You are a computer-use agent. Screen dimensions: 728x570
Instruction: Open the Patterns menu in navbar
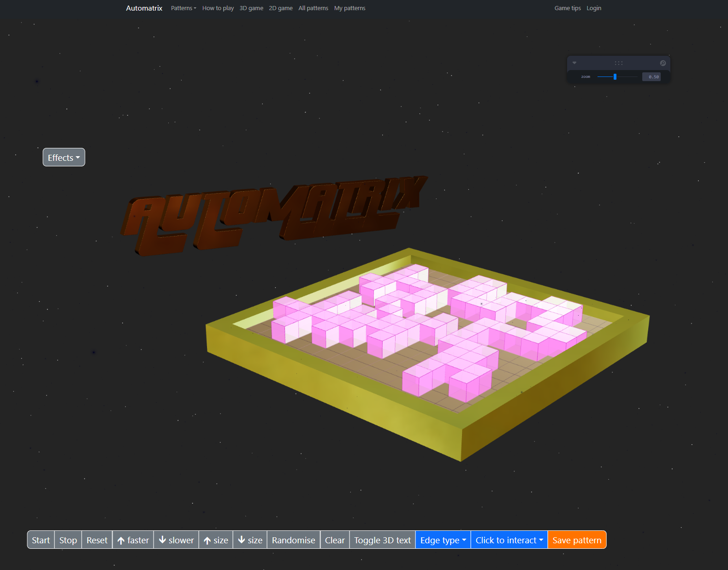(183, 8)
